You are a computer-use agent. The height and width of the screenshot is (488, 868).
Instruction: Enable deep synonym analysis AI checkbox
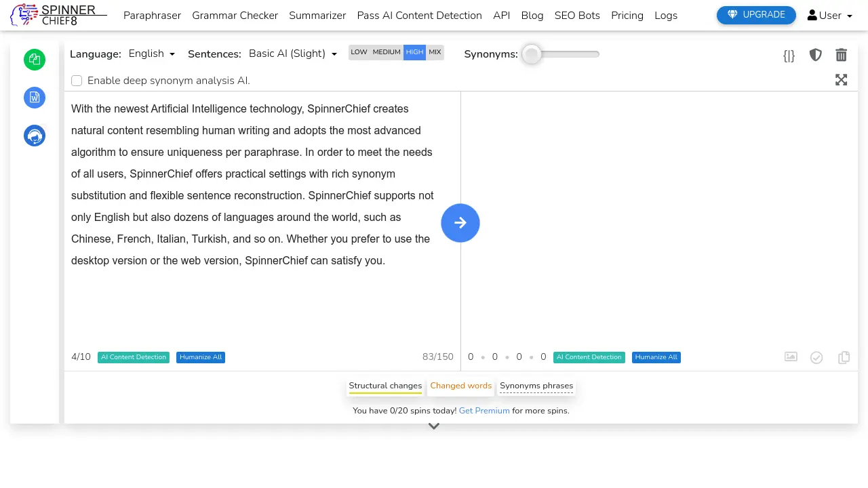click(77, 81)
